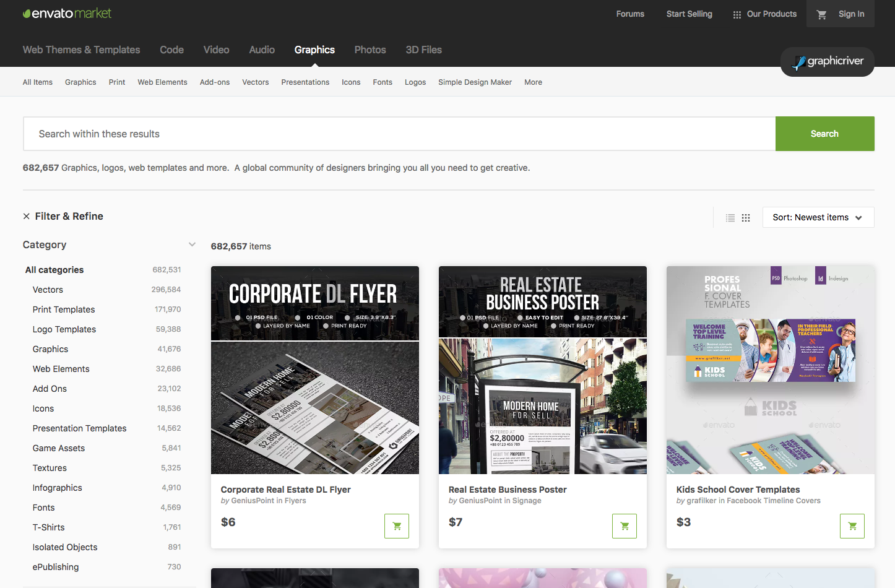The image size is (895, 588).
Task: Filter by T-Shirts category
Action: [48, 527]
